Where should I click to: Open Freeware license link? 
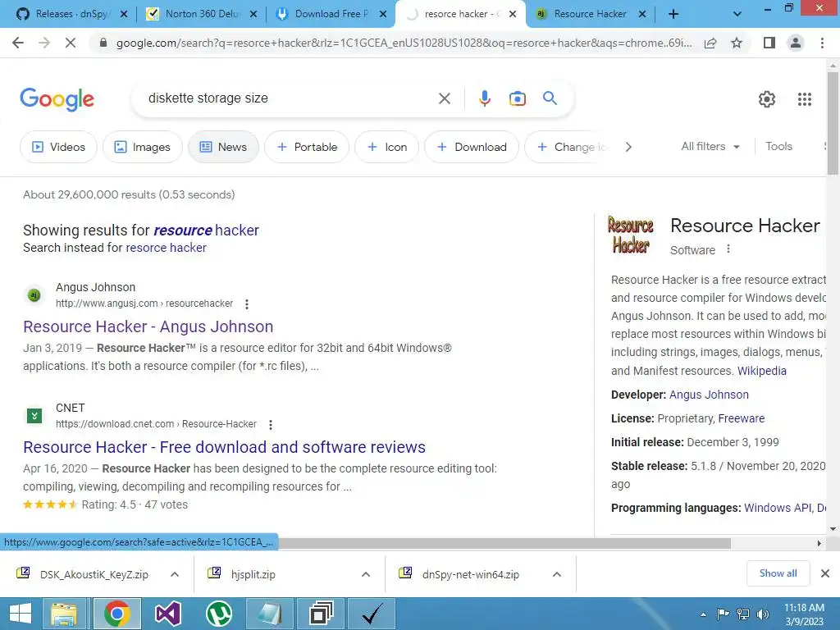tap(742, 418)
